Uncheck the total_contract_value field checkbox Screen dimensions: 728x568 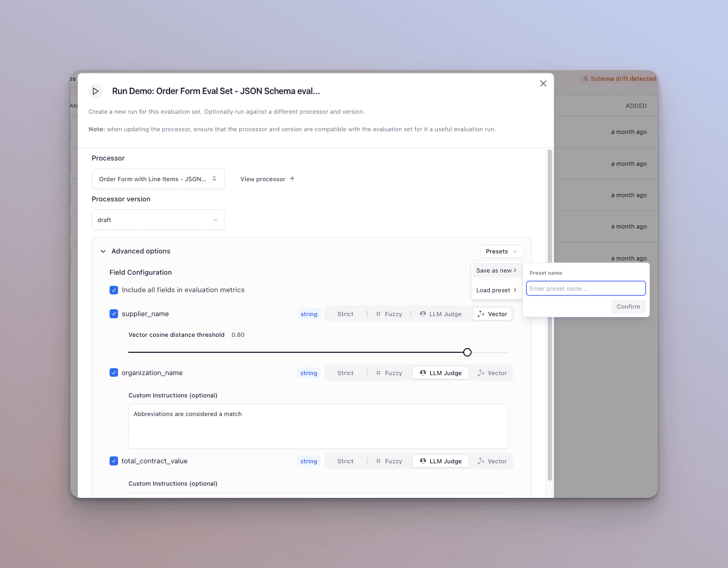click(114, 461)
